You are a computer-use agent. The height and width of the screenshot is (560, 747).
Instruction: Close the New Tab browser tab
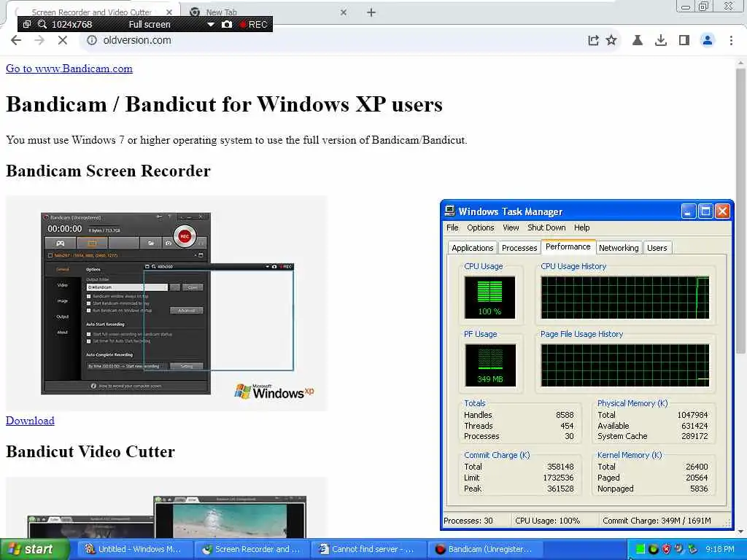(x=344, y=12)
